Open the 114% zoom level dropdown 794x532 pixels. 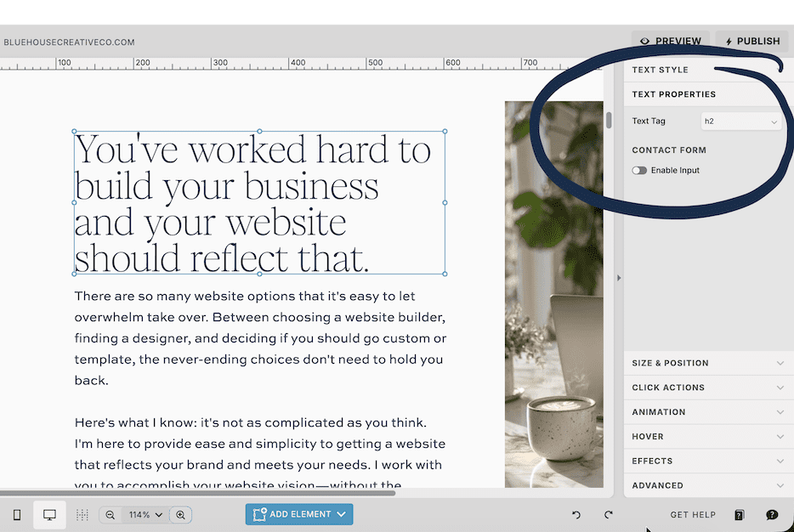(x=145, y=515)
